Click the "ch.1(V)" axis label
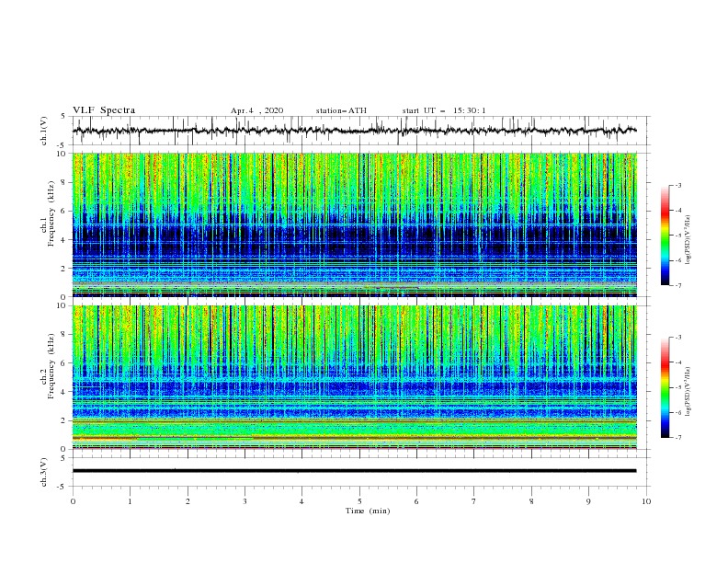This screenshot has height=563, width=728. [44, 131]
